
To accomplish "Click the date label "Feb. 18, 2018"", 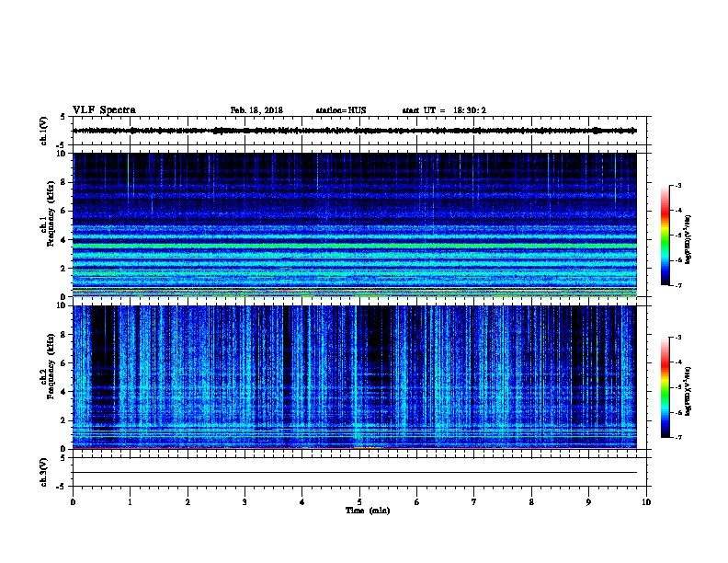I will [256, 110].
